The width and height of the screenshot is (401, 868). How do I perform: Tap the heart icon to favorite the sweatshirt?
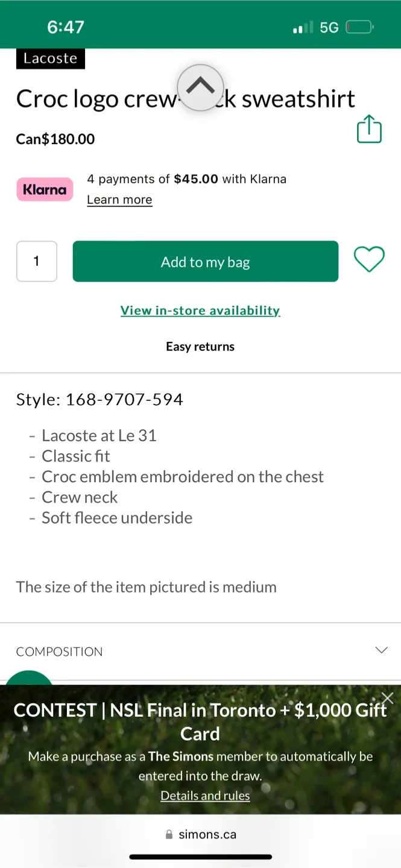tap(369, 258)
